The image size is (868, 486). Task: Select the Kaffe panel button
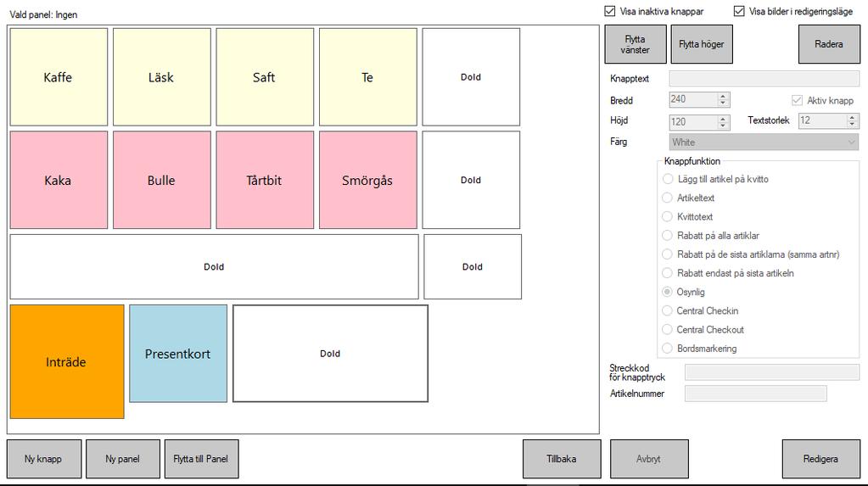tap(59, 77)
